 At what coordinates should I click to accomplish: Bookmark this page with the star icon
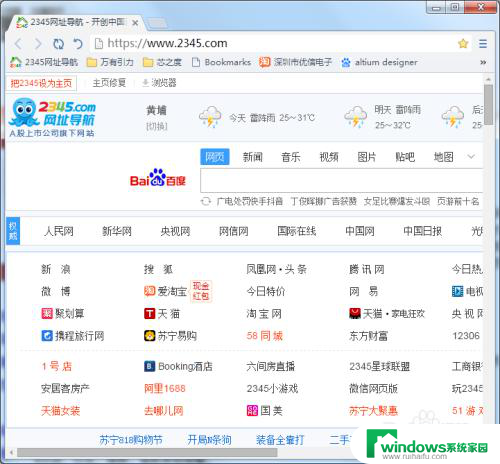[x=463, y=43]
